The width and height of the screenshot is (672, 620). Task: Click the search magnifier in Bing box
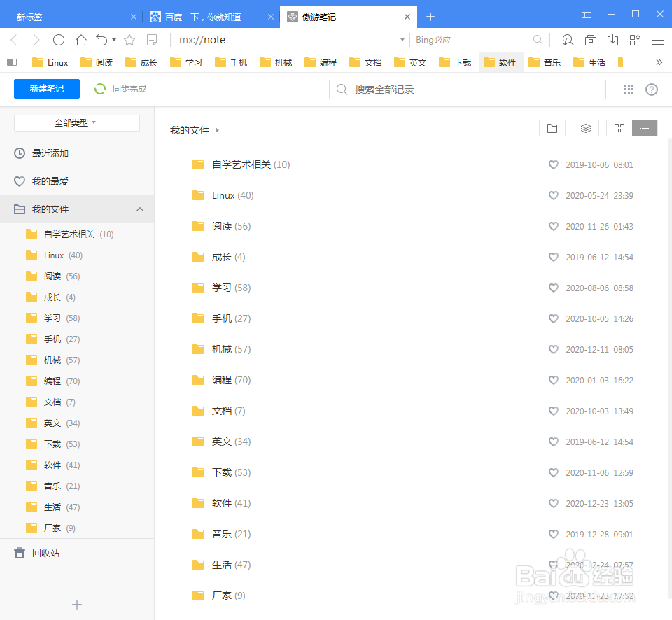(538, 40)
